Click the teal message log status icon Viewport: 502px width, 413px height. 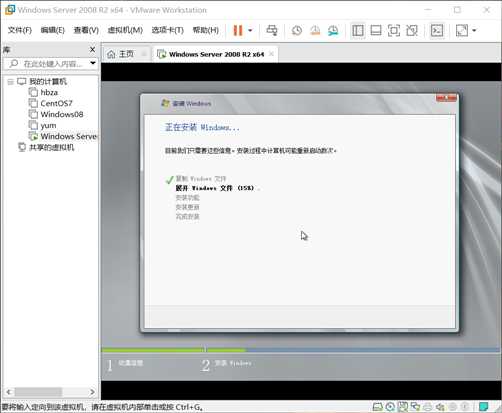[x=483, y=407]
